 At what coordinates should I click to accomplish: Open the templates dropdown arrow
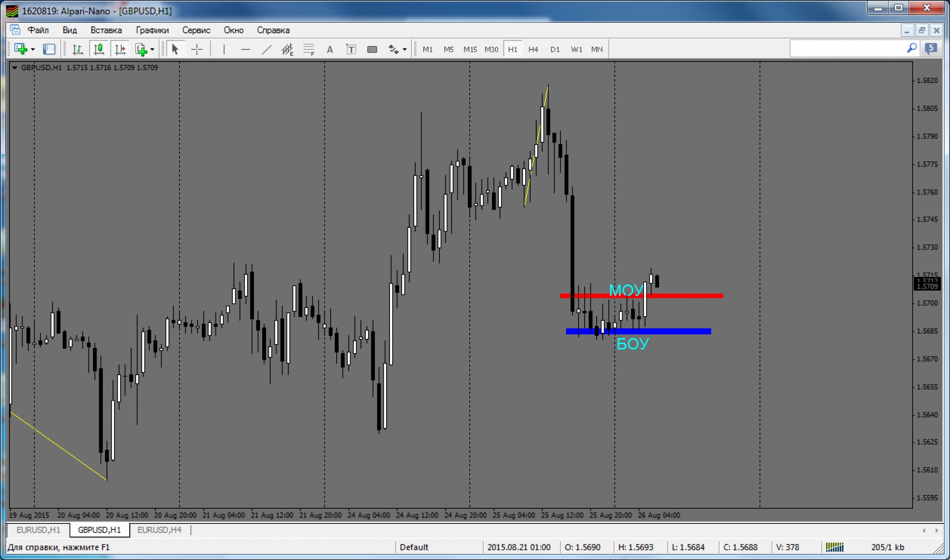click(x=152, y=49)
